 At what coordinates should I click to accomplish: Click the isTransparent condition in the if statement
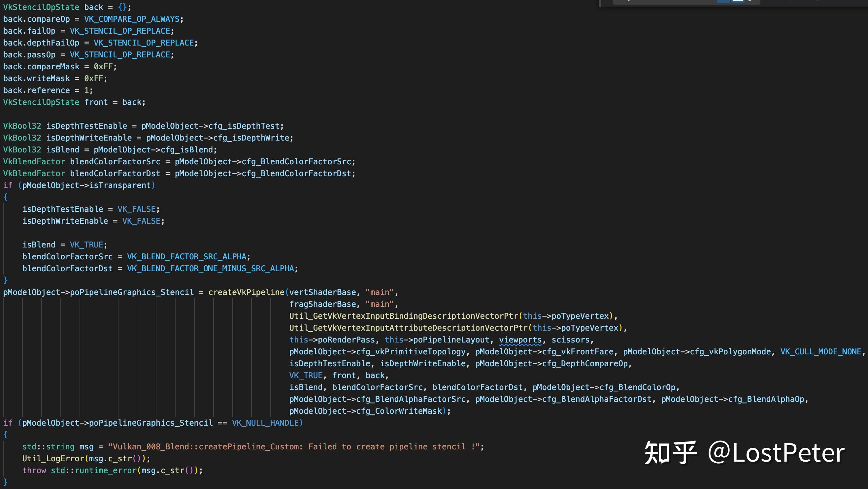click(x=119, y=185)
